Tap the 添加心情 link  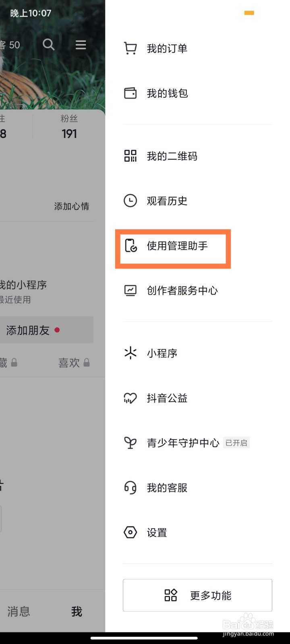72,206
